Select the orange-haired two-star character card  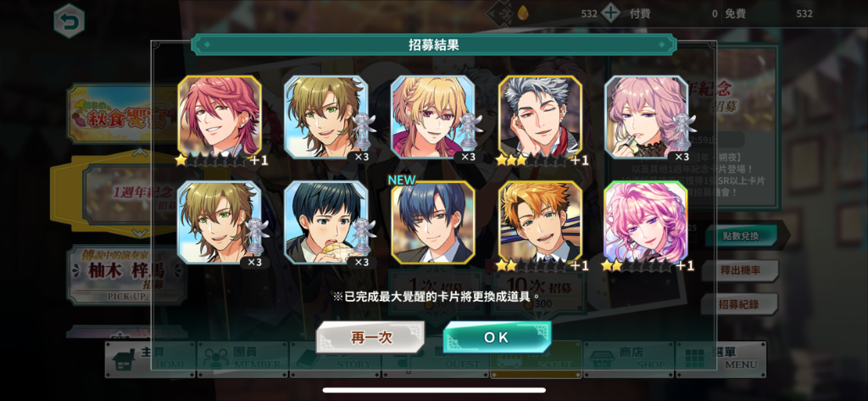540,222
